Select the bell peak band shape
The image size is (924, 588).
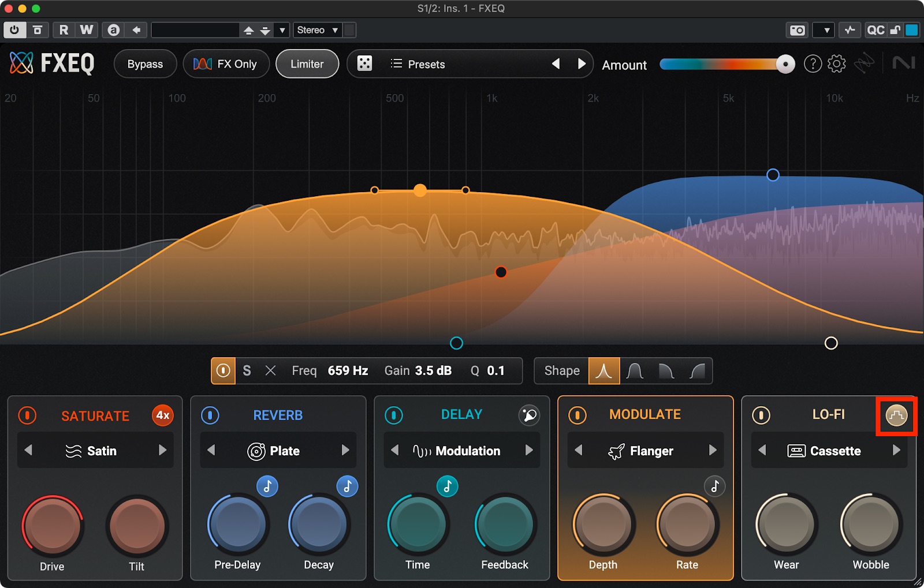[x=604, y=370]
